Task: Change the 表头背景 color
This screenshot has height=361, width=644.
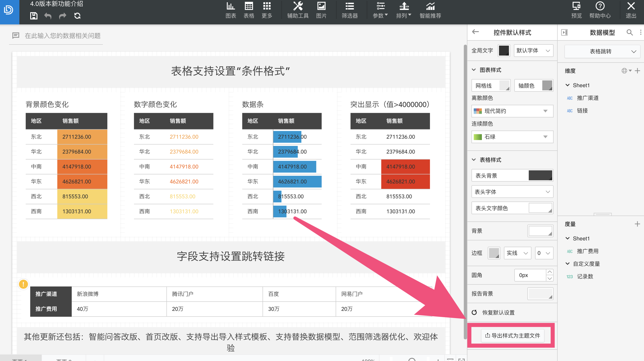Action: (540, 175)
